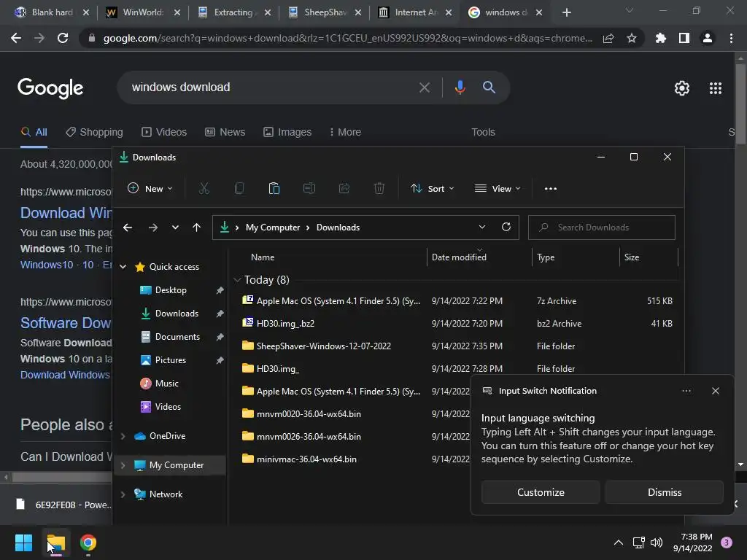Open the Chrome three-dot menu

click(731, 38)
